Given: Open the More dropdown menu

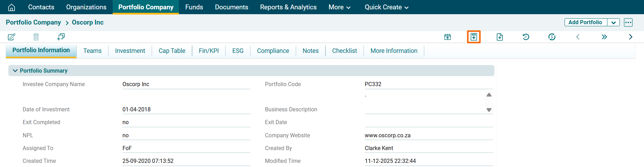Looking at the screenshot, I should point(339,7).
